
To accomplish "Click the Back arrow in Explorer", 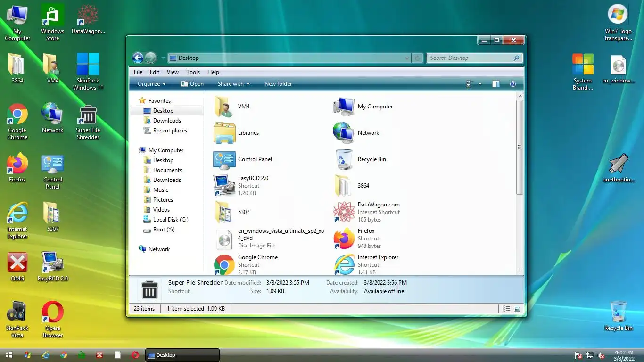I will click(138, 58).
